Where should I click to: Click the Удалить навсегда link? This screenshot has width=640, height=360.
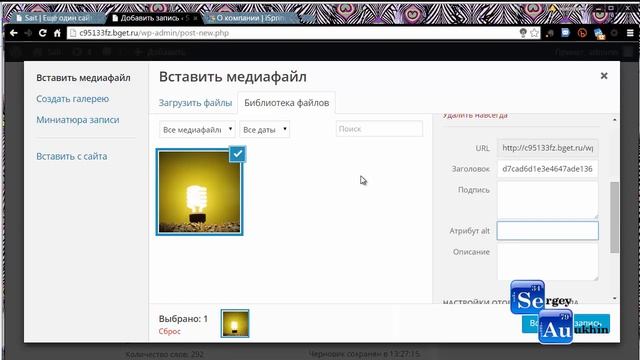475,116
